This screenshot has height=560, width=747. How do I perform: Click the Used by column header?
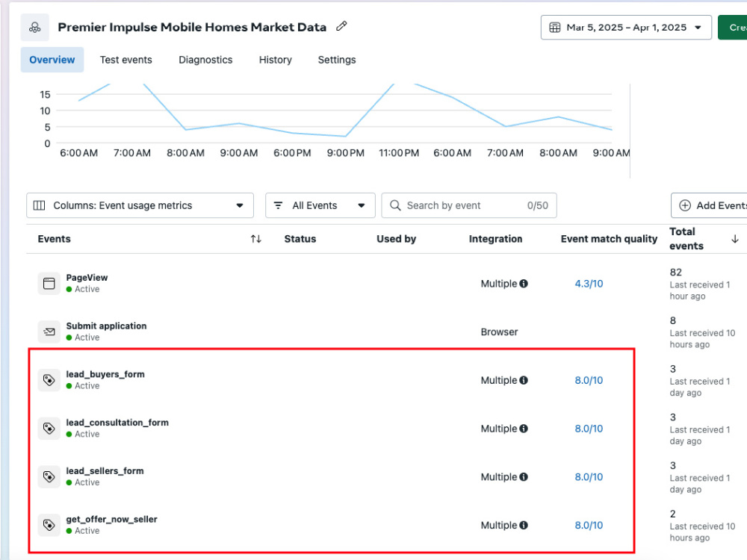pyautogui.click(x=397, y=239)
